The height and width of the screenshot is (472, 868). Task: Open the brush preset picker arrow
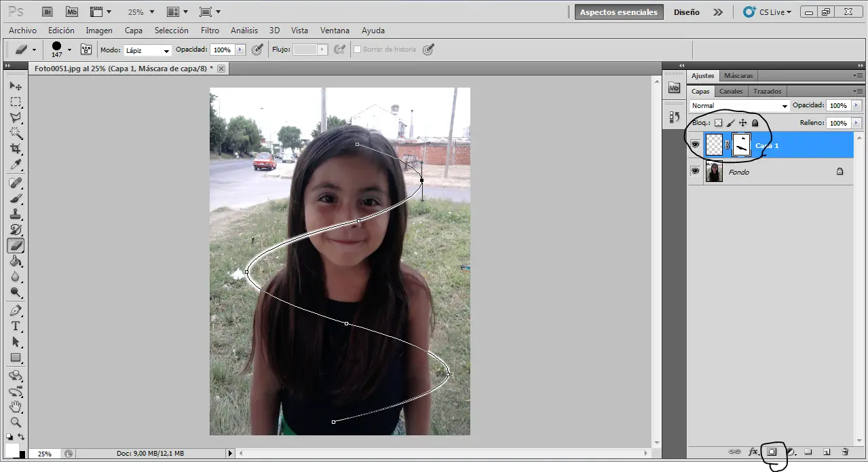click(69, 50)
